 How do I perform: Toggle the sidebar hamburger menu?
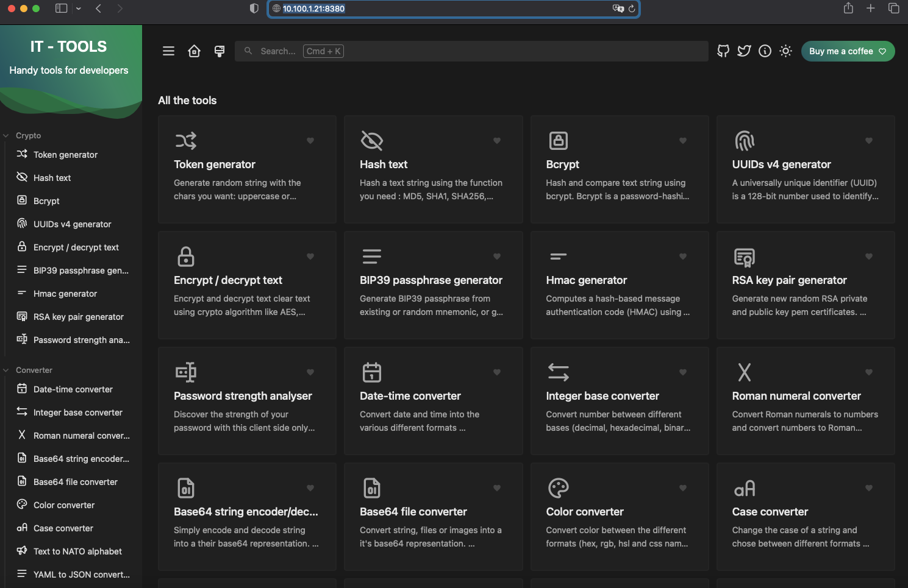pos(169,51)
